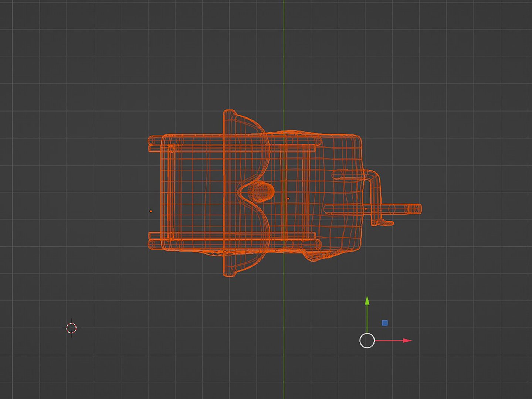Select the wireframe sphere inside the orange model
This screenshot has height=399, width=532.
(261, 191)
